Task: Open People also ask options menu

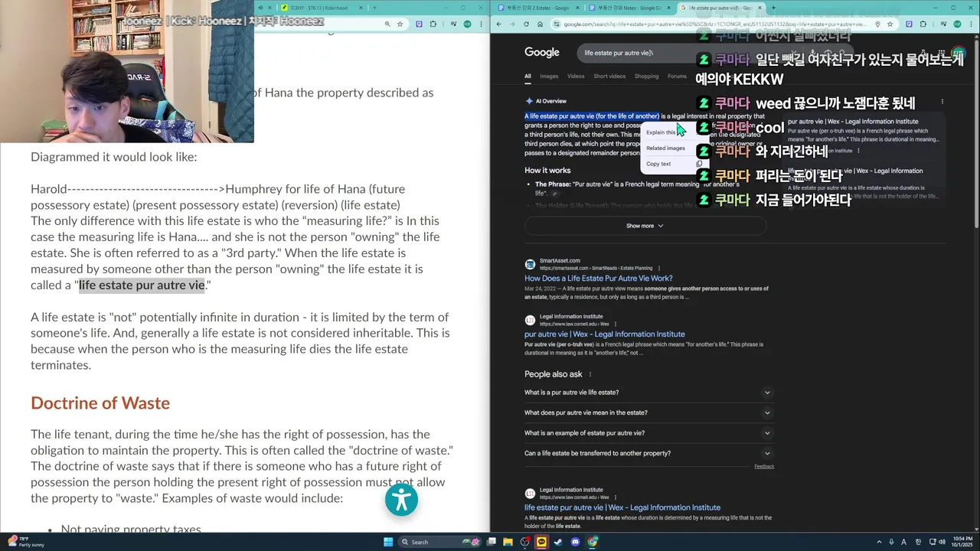Action: click(590, 374)
